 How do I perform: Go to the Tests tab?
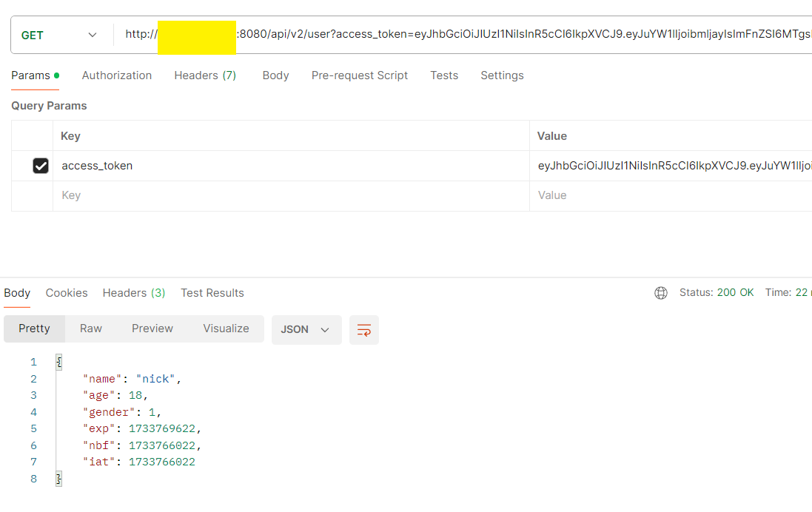tap(444, 75)
